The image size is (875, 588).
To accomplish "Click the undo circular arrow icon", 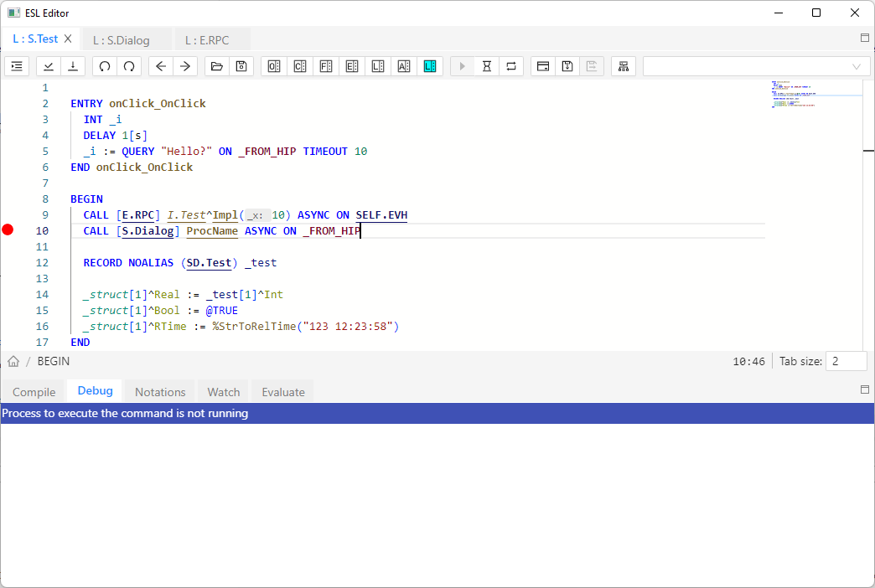I will click(x=105, y=66).
